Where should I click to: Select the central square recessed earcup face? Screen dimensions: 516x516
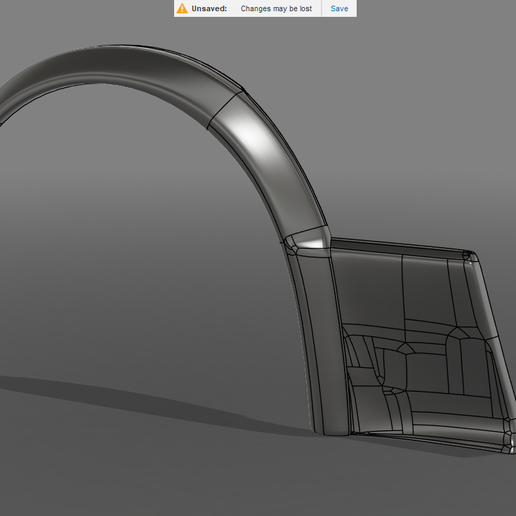tap(427, 373)
